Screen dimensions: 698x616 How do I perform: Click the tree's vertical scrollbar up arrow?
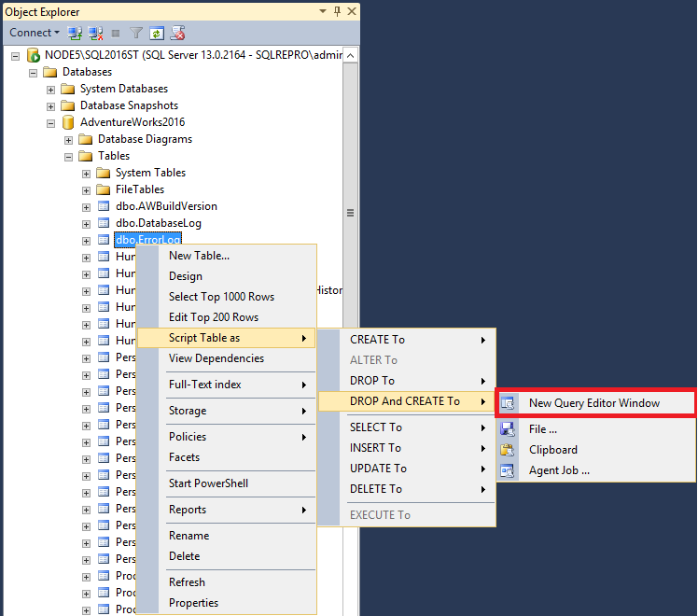point(351,57)
